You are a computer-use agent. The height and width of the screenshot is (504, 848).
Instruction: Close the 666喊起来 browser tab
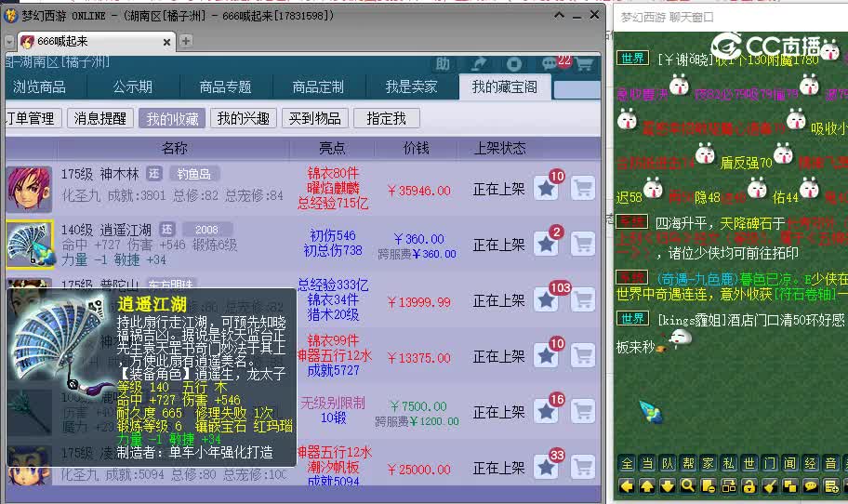point(166,42)
